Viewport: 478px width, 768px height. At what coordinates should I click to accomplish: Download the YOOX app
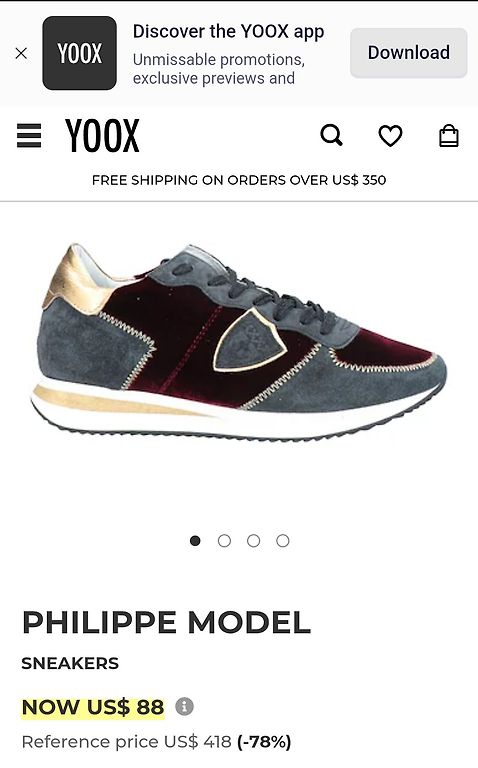coord(408,53)
